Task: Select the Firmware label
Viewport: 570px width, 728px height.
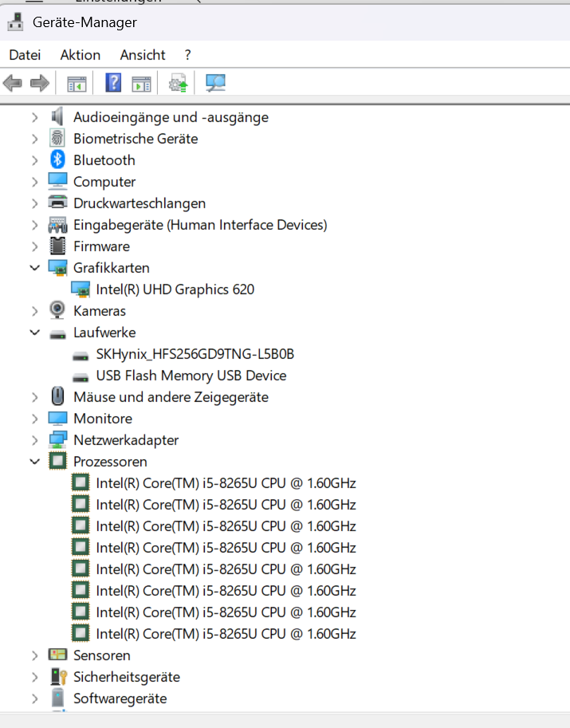Action: click(102, 246)
